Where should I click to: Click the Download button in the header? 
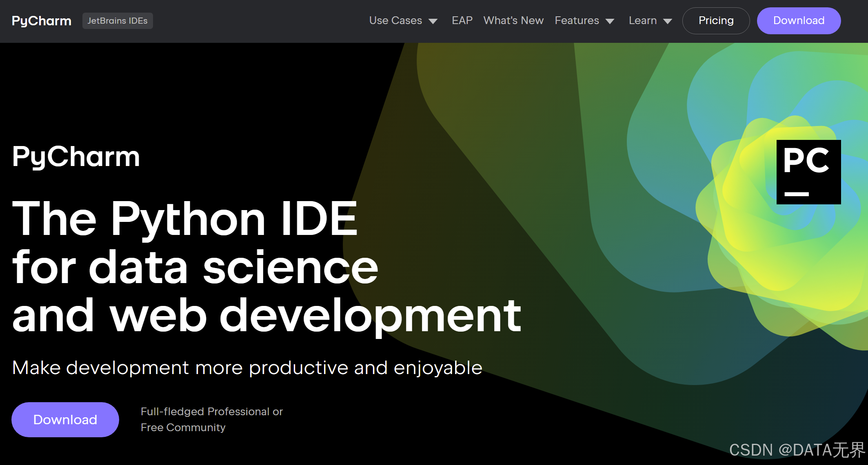coord(799,21)
